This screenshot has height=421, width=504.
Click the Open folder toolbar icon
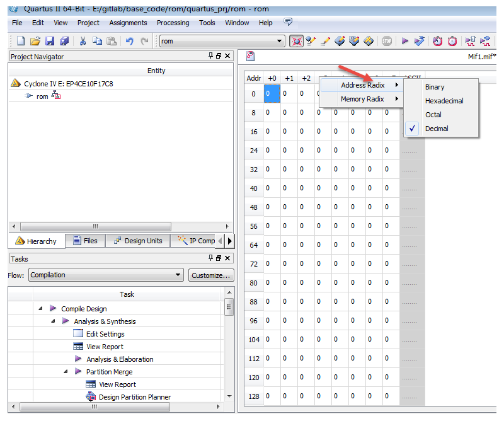pos(35,41)
